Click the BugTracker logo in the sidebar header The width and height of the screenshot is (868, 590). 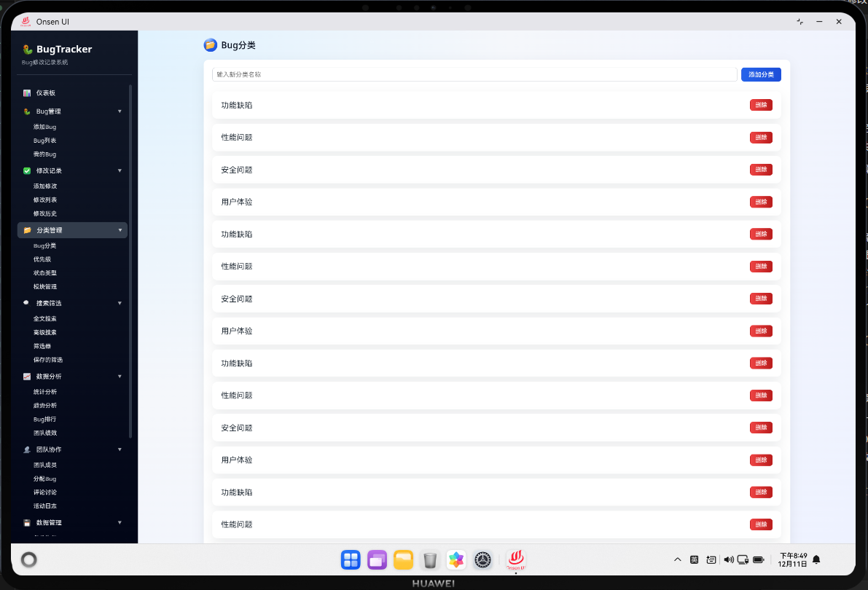click(x=27, y=50)
